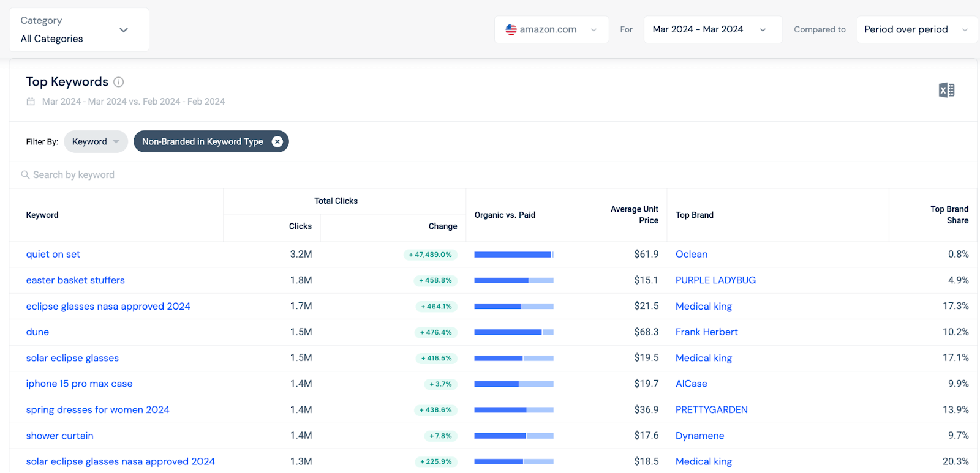
Task: Click the search magnifier icon
Action: 25,175
